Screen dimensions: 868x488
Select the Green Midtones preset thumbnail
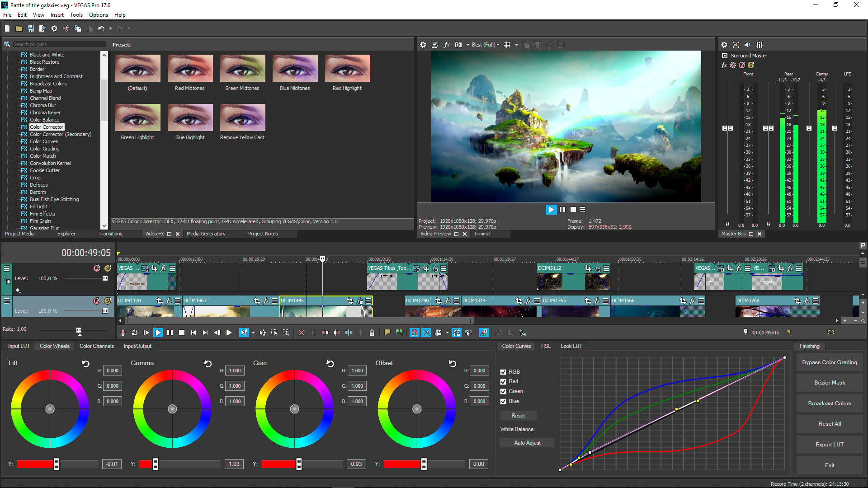click(x=241, y=69)
